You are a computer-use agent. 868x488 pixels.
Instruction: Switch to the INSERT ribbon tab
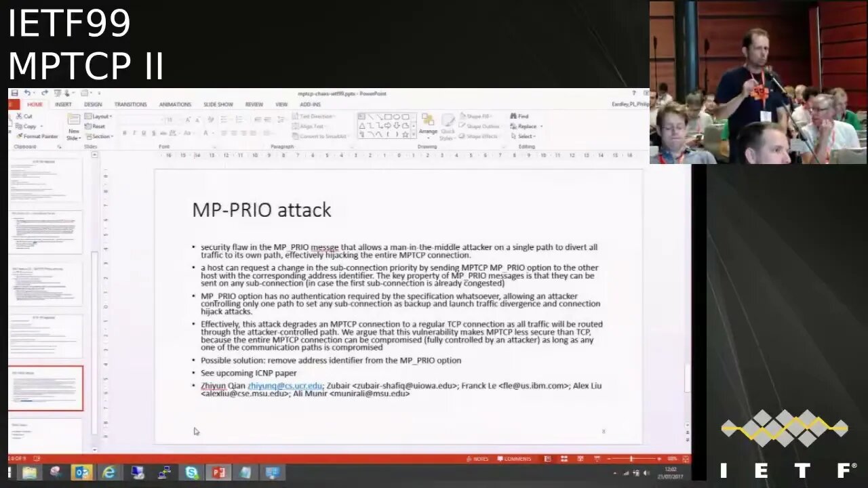point(63,104)
